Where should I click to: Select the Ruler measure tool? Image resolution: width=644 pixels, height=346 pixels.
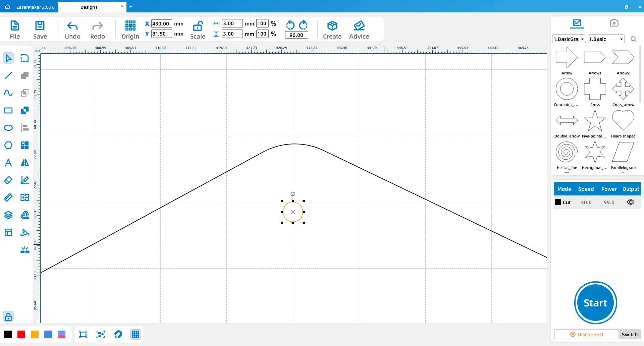[8, 197]
